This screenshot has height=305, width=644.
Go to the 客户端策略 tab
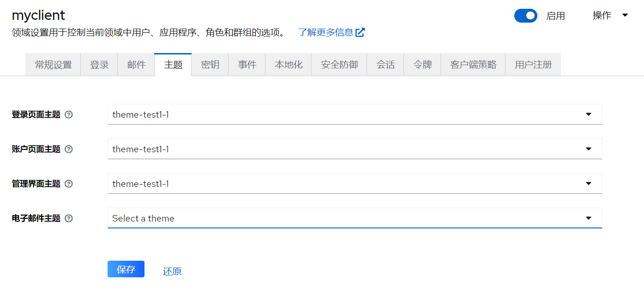coord(473,65)
